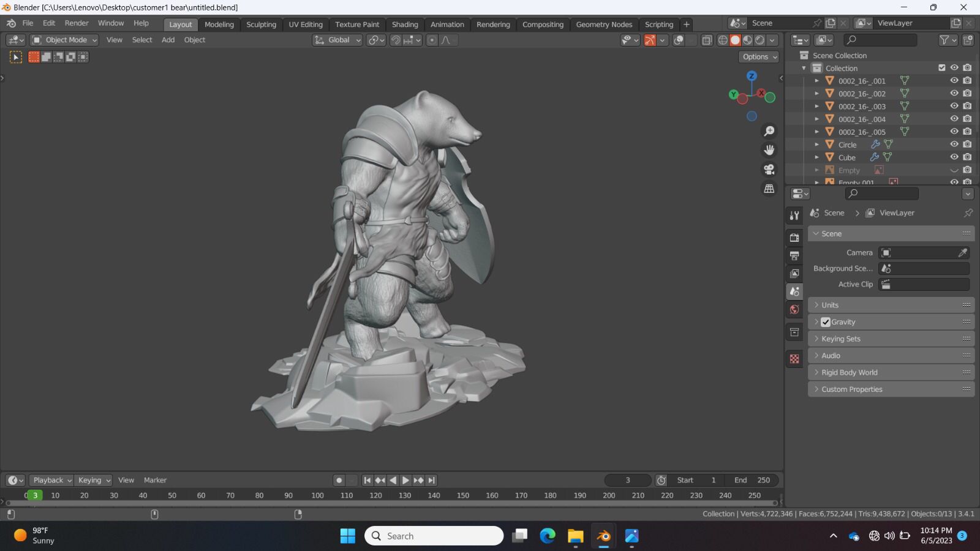980x551 pixels.
Task: Switch orthographic view with grid icon
Action: [769, 189]
